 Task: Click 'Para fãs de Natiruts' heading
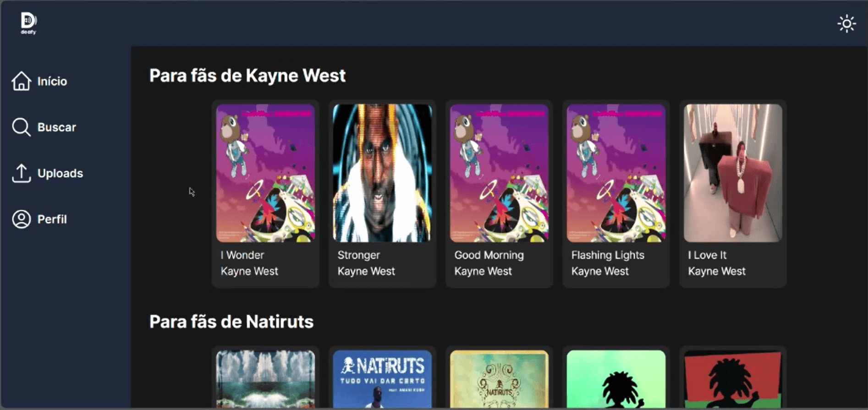(x=231, y=322)
